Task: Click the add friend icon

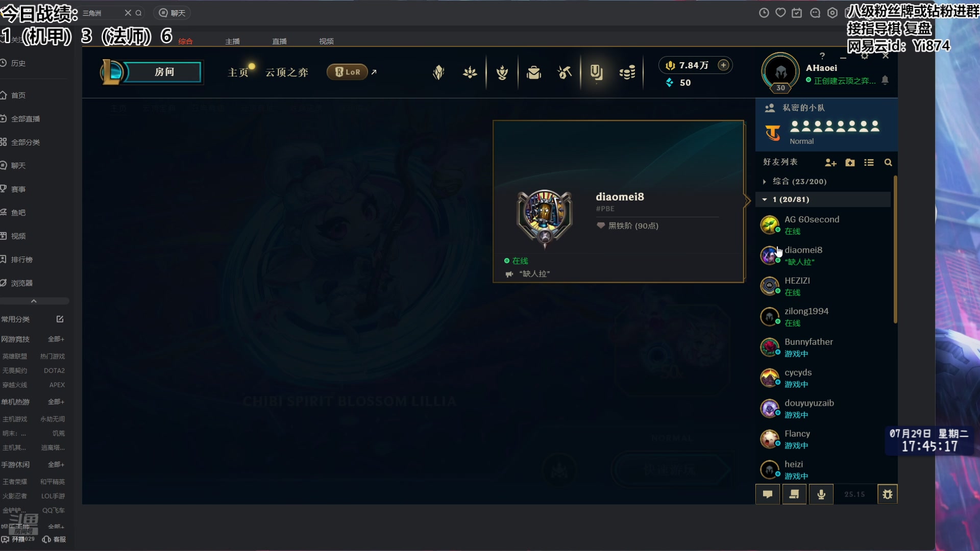Action: pos(830,162)
